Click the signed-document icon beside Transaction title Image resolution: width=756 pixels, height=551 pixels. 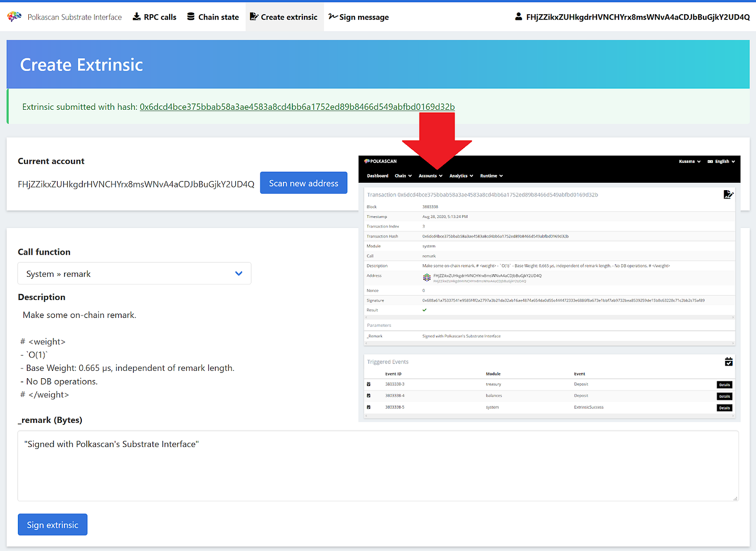(728, 194)
